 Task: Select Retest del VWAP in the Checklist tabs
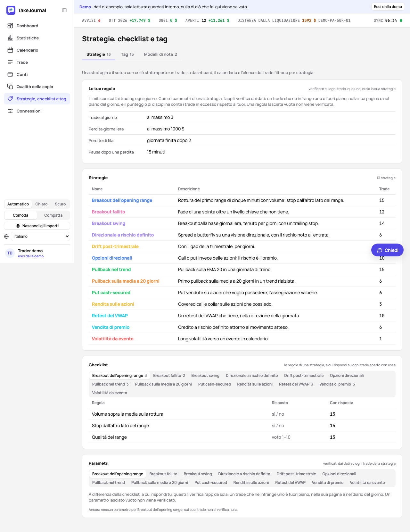296,384
